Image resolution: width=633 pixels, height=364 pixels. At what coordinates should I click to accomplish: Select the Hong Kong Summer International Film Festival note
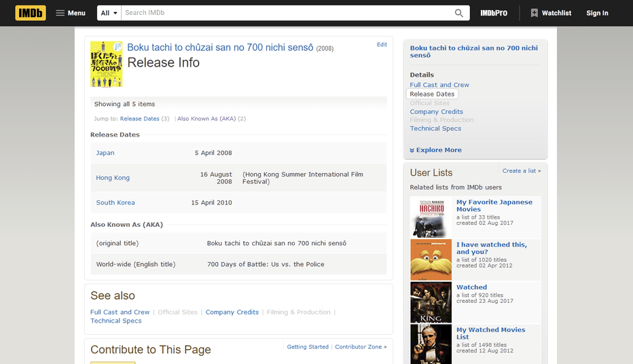[x=302, y=178]
